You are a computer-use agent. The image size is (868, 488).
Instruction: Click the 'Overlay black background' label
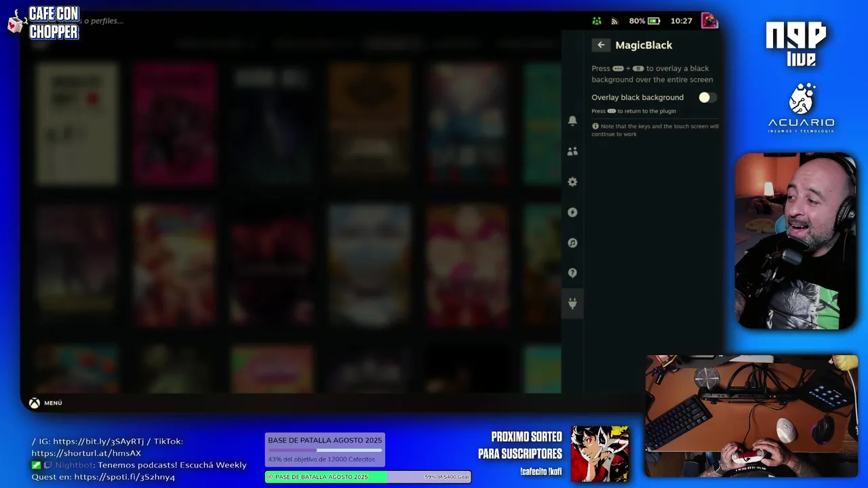(637, 98)
